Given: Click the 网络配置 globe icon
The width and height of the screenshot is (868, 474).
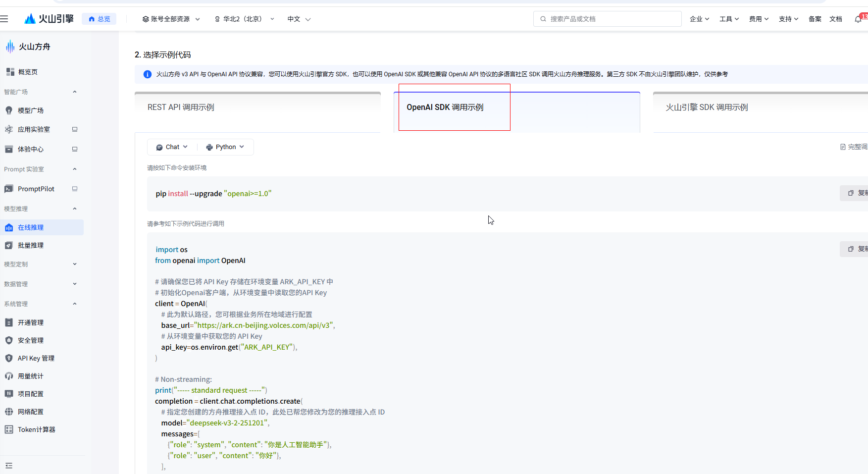Looking at the screenshot, I should pyautogui.click(x=9, y=412).
